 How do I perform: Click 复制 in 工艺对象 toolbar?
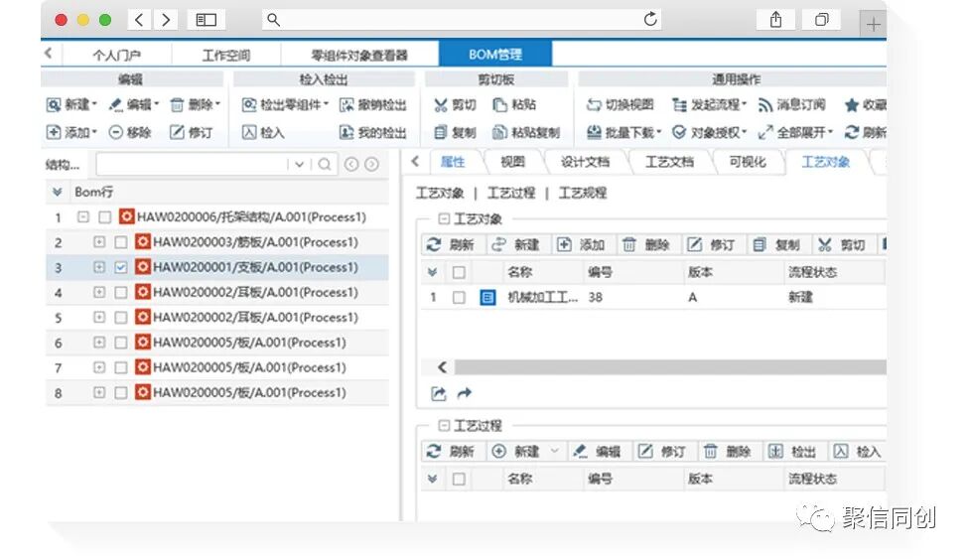[776, 244]
